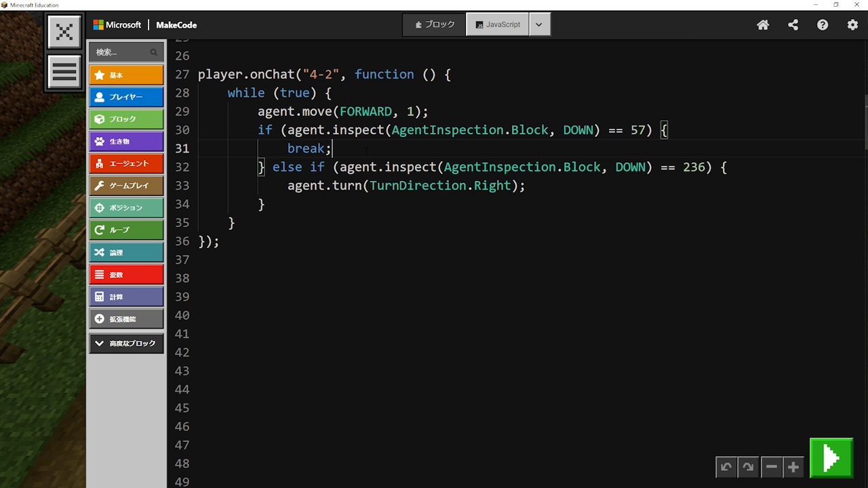868x488 pixels.
Task: Open the Help question mark icon
Action: (x=823, y=25)
